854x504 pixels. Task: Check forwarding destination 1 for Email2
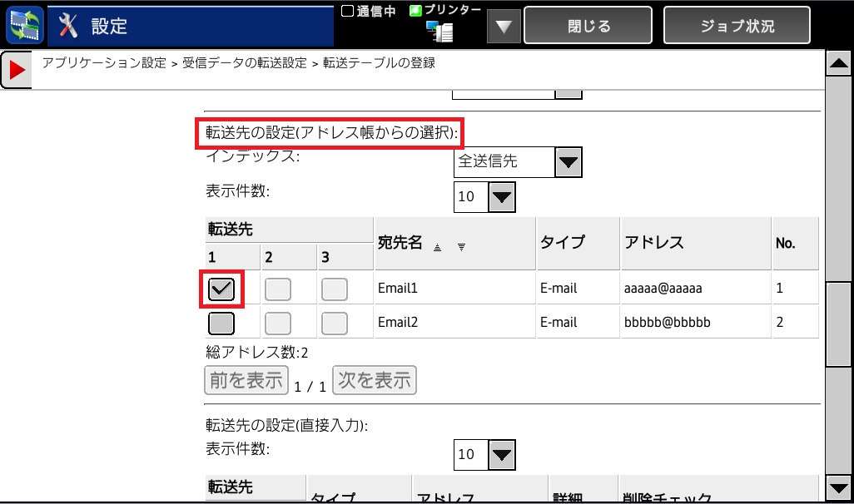coord(221,323)
